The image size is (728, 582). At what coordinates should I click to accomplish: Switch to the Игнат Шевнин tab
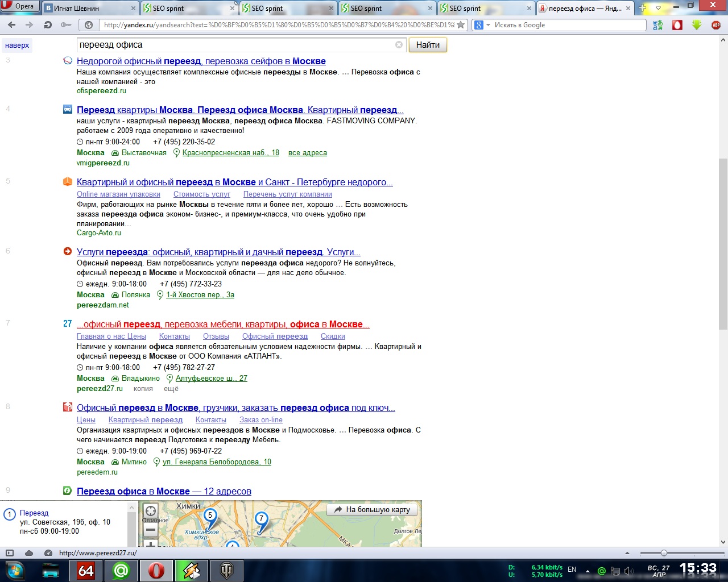tap(90, 8)
